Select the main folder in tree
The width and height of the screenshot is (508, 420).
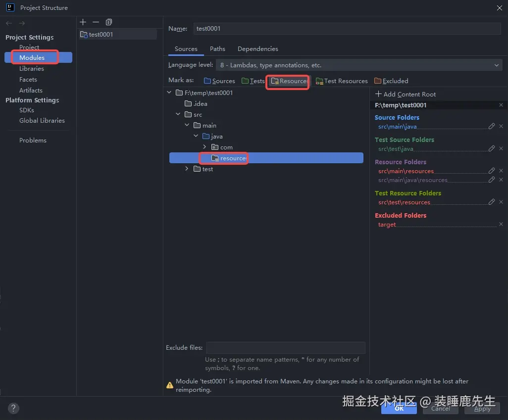pyautogui.click(x=205, y=125)
